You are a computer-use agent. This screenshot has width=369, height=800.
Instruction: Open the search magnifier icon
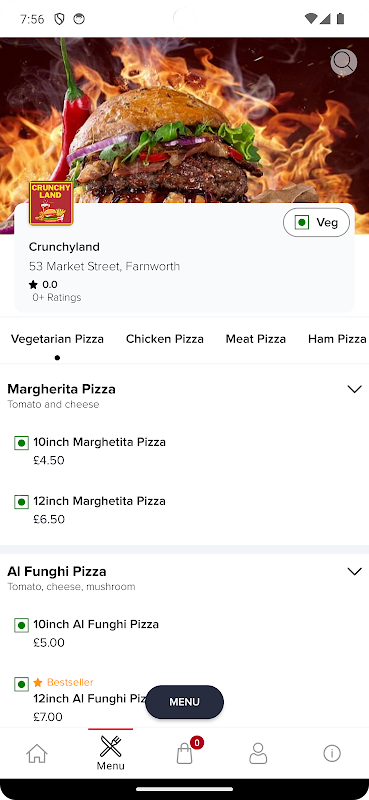343,63
